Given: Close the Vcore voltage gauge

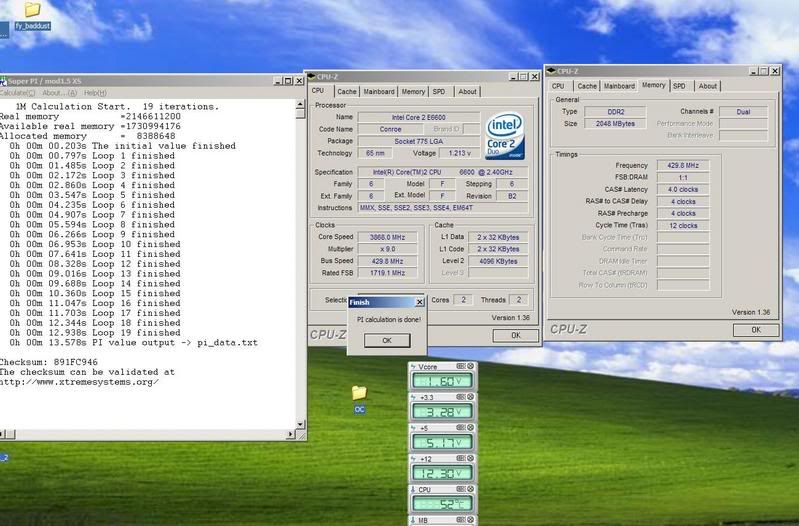Looking at the screenshot, I should [471, 366].
